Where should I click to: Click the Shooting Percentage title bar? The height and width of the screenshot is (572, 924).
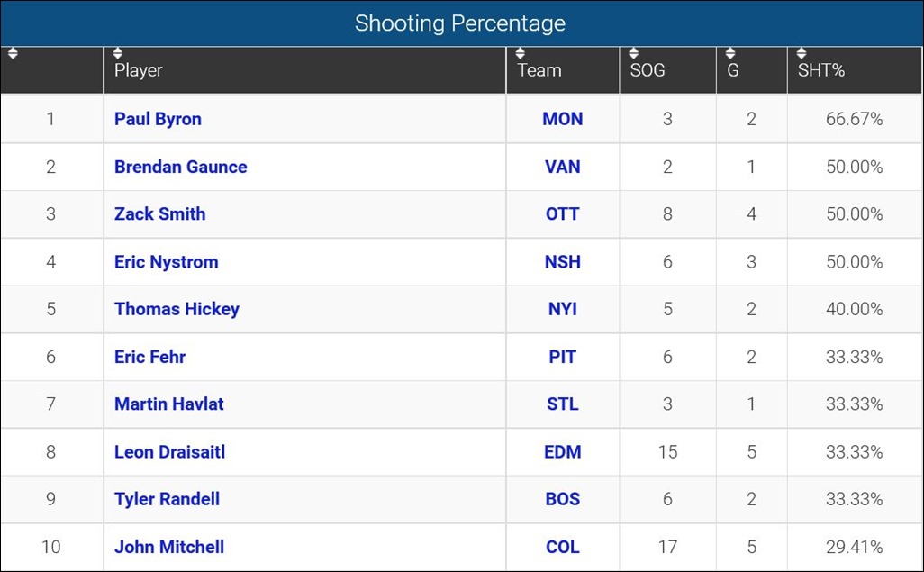(x=461, y=23)
